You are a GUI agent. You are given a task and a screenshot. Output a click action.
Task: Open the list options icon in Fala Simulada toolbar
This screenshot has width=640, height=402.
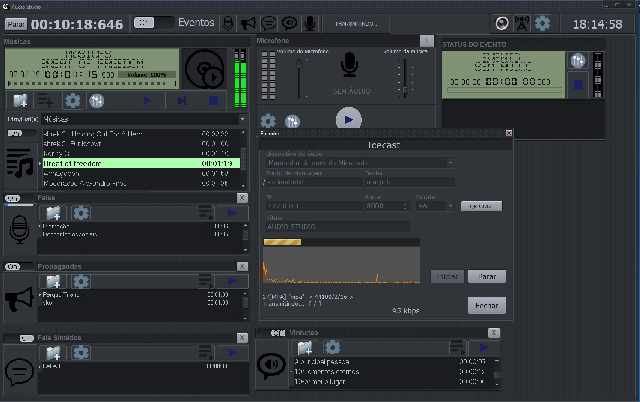point(205,353)
